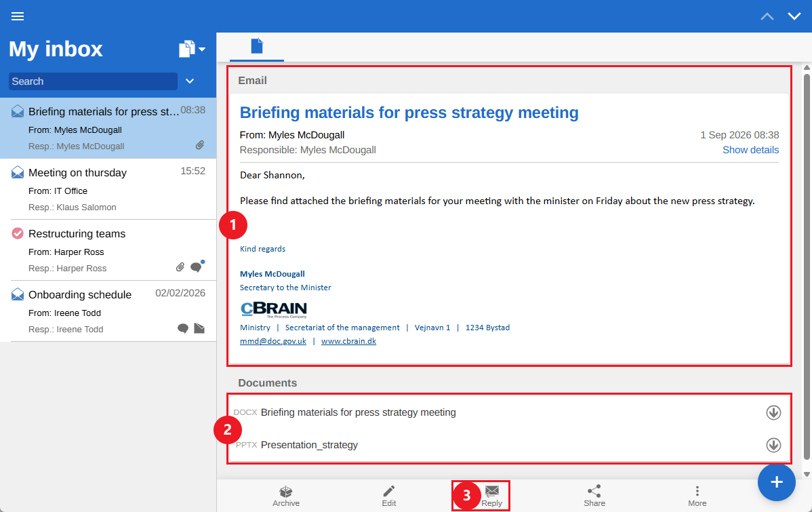812x512 pixels.
Task: Click paperclip icon on Restructuring teams row
Action: pos(180,267)
